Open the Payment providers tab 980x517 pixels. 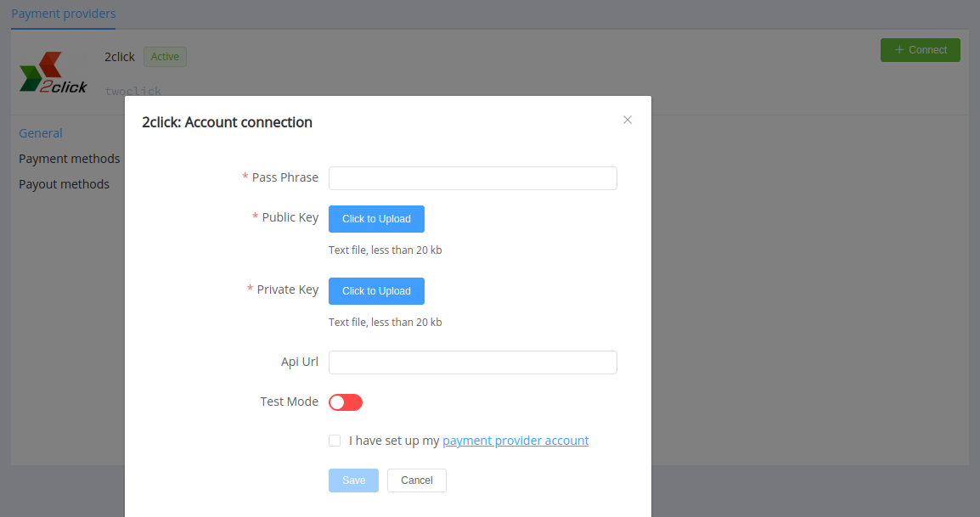tap(63, 14)
